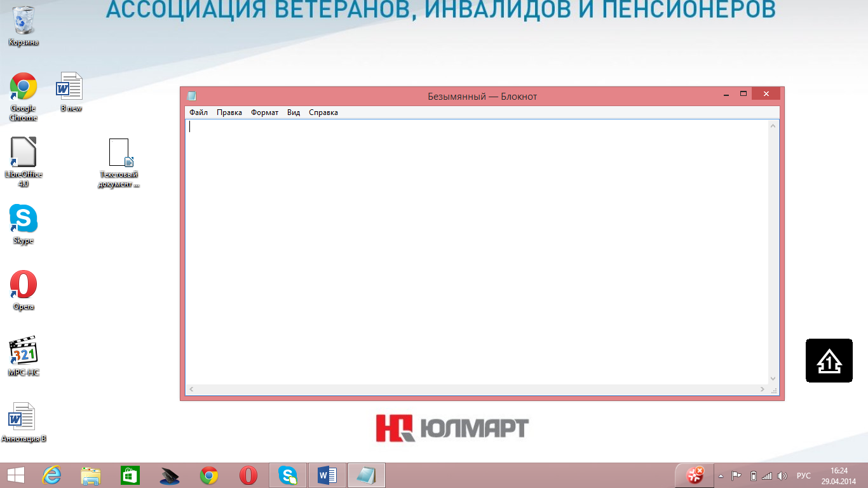Select the Текстовый документ desktop file
Viewport: 868px width, 488px height.
pyautogui.click(x=119, y=163)
